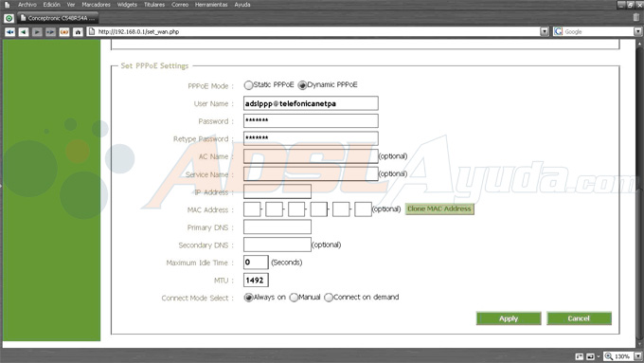644x363 pixels.
Task: Click the User Name input field
Action: click(x=311, y=103)
